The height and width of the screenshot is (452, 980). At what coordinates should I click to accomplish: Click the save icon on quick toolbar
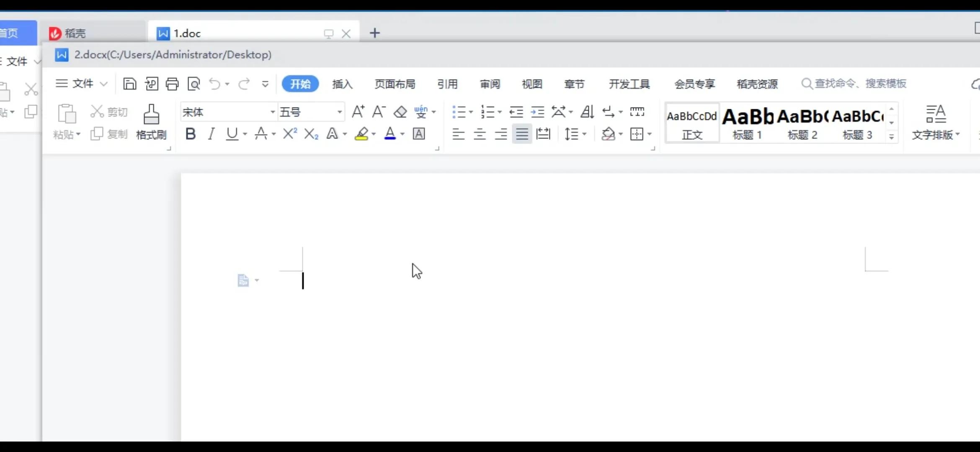point(130,84)
